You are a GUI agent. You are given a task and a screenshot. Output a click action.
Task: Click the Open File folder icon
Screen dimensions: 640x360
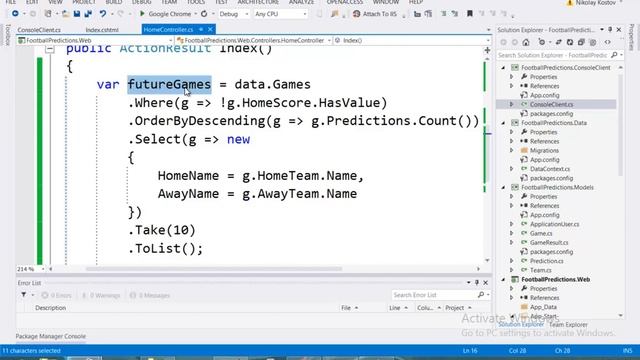pyautogui.click(x=65, y=14)
